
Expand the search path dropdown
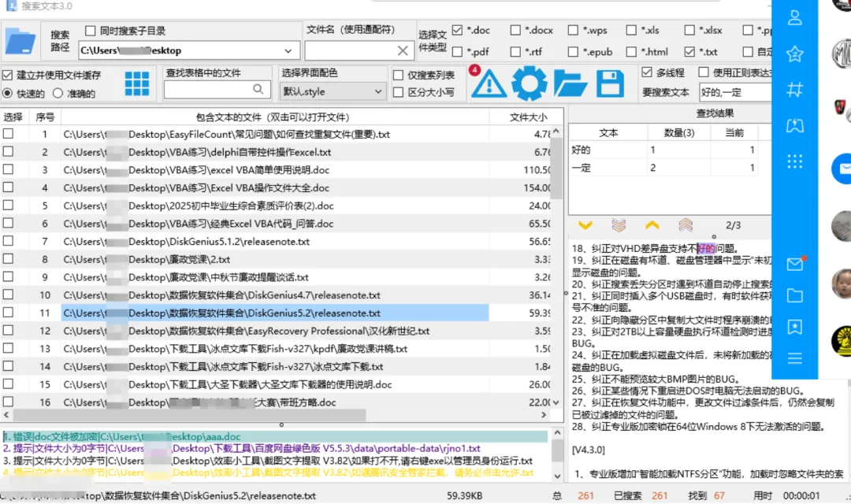click(288, 50)
